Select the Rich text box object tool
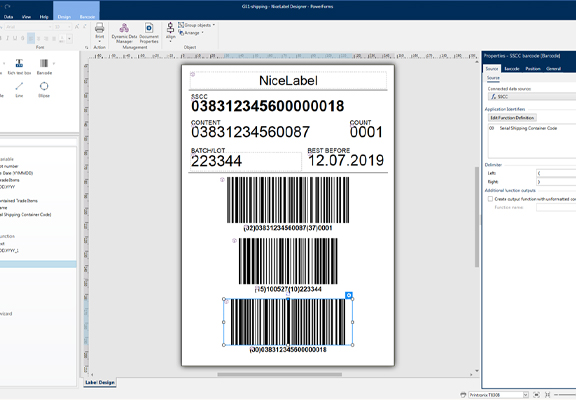This screenshot has height=400, width=576. tap(19, 67)
